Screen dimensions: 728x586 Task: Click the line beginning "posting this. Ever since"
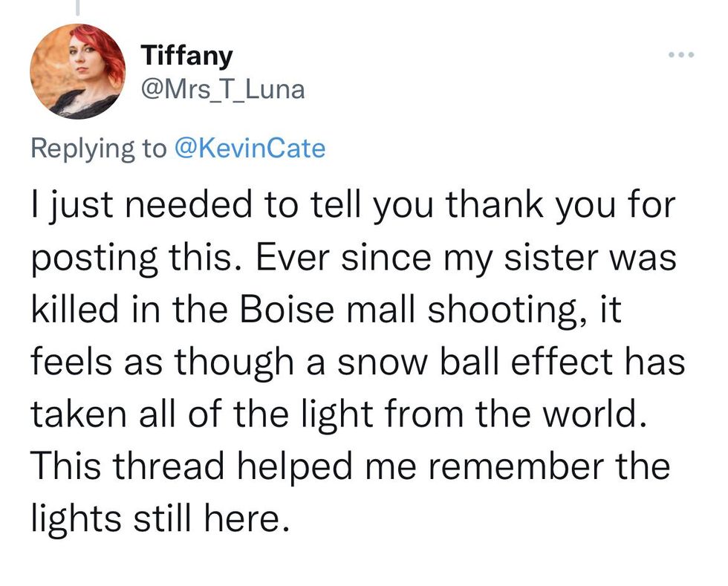click(x=353, y=256)
